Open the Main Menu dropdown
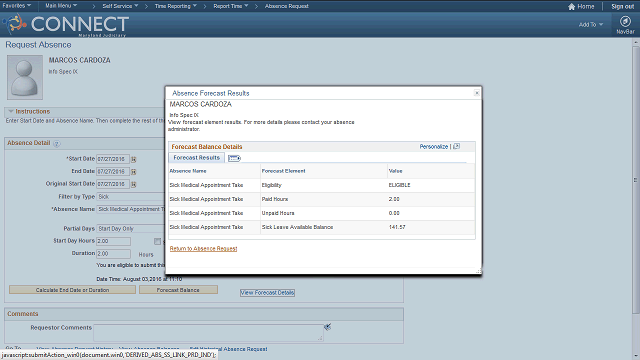Screen dimensions: 640x360 click(61, 6)
